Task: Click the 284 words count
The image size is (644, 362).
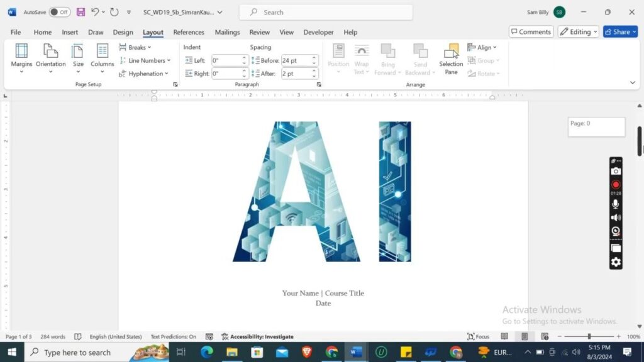Action: [x=53, y=337]
